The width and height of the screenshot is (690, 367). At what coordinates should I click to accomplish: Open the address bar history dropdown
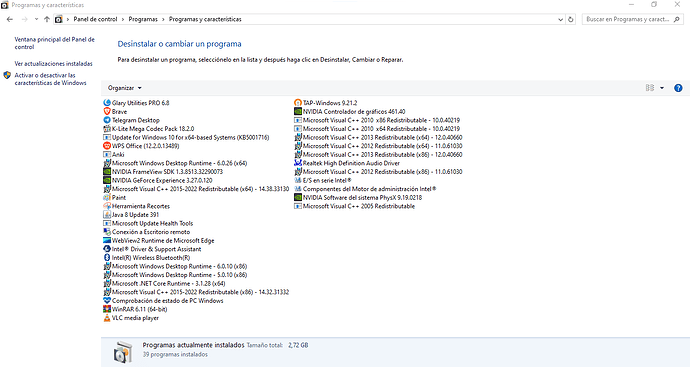click(560, 19)
